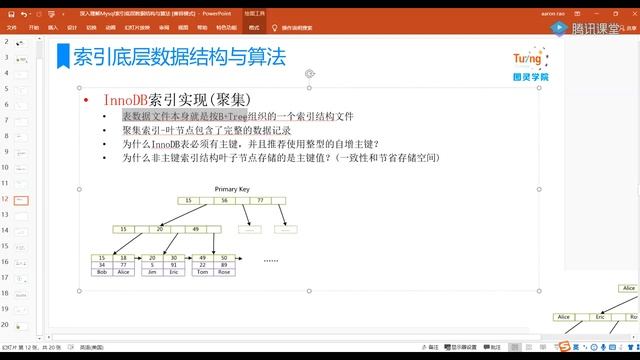Click the lightbulb Tell Me icon
Screen dimensions: 640x360
275,28
